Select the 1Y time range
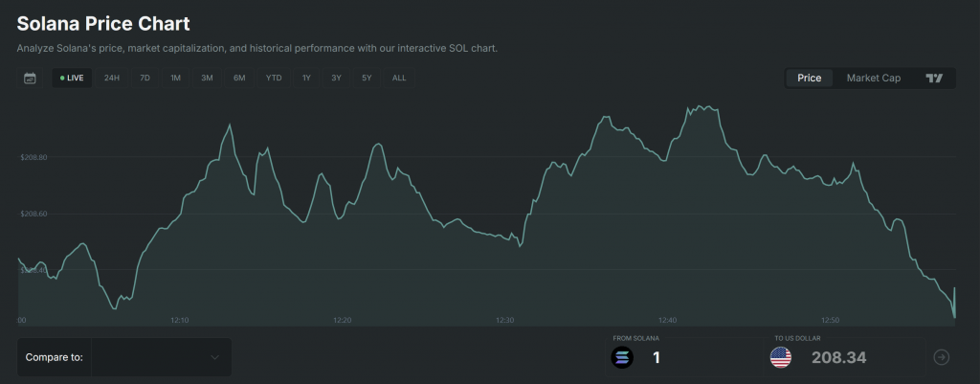The height and width of the screenshot is (384, 980). tap(306, 78)
